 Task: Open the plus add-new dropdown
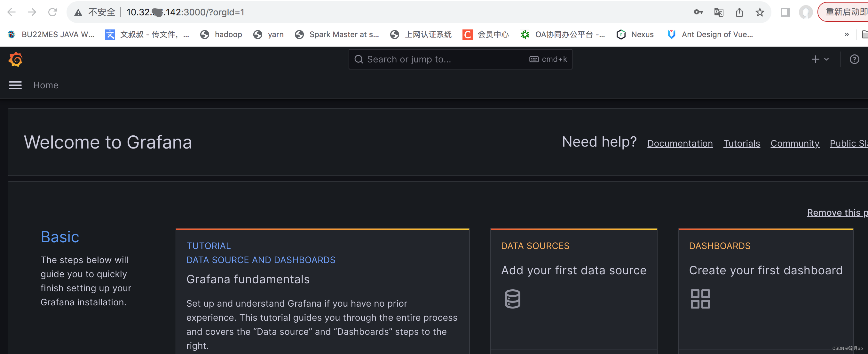point(819,59)
